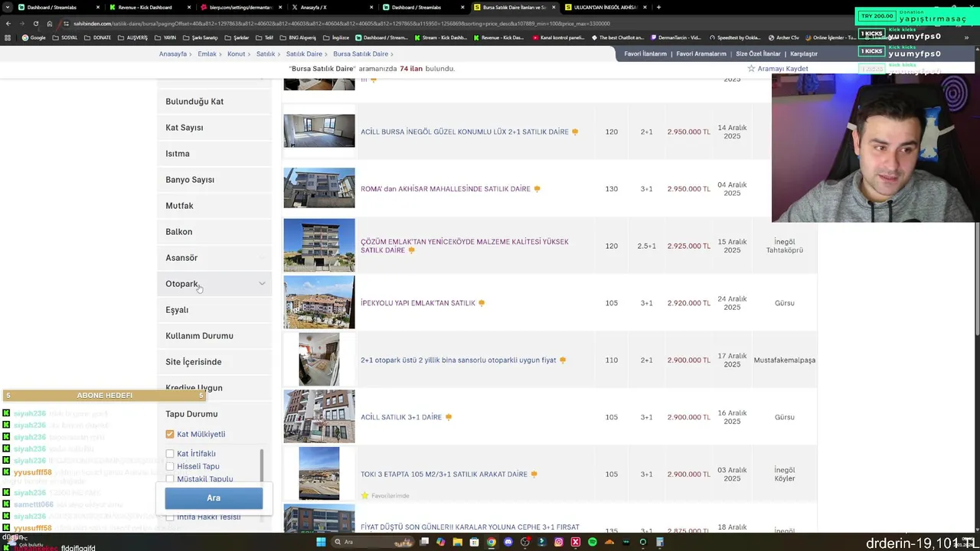
Task: Open thumbnail of ACİLL BURSA İNEGÖL listing
Action: [319, 131]
